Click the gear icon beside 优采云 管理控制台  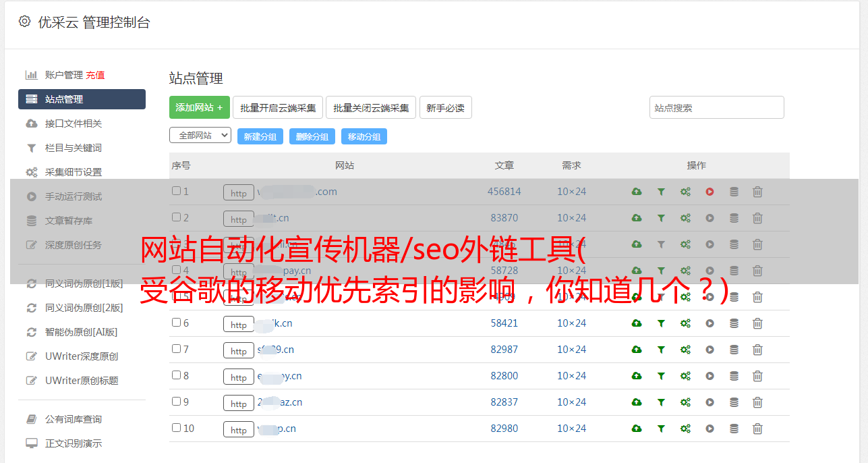pos(25,22)
